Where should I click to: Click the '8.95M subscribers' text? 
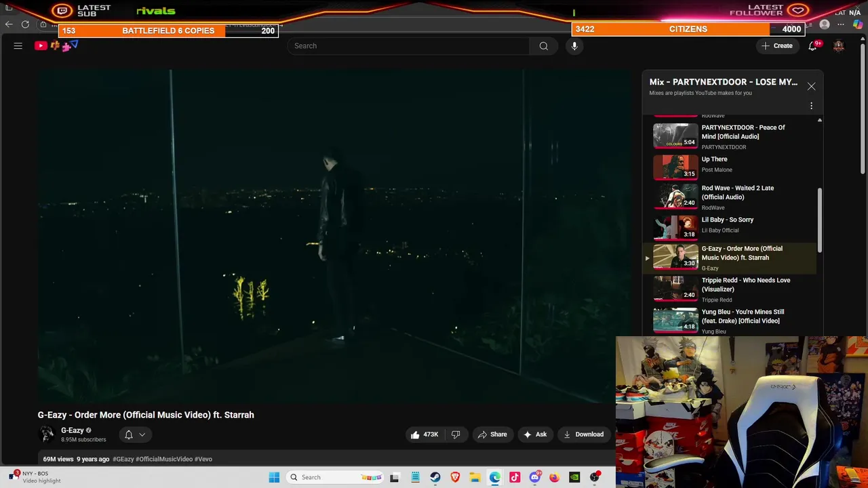83,439
